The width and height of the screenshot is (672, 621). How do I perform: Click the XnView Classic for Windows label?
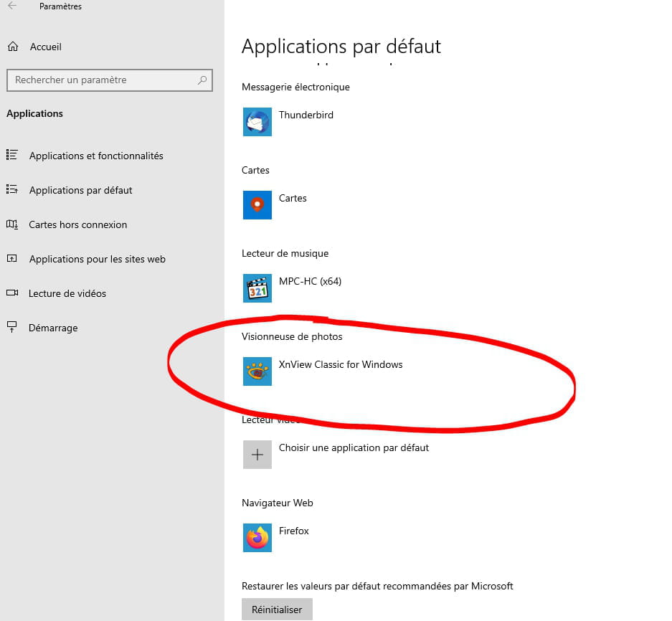pyautogui.click(x=341, y=364)
